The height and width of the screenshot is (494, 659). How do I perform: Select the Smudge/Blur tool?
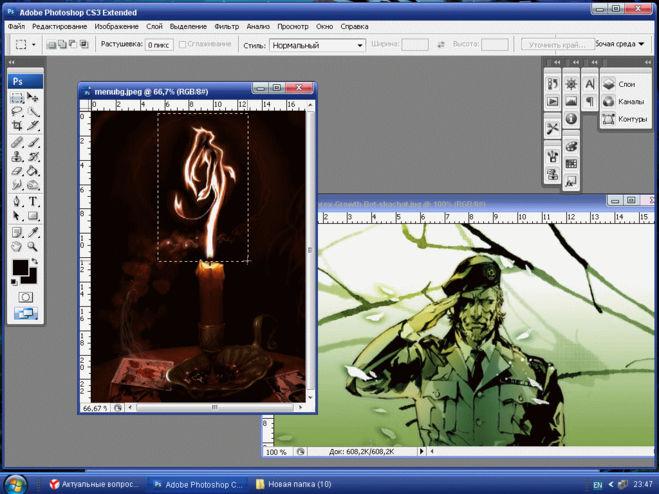(17, 185)
